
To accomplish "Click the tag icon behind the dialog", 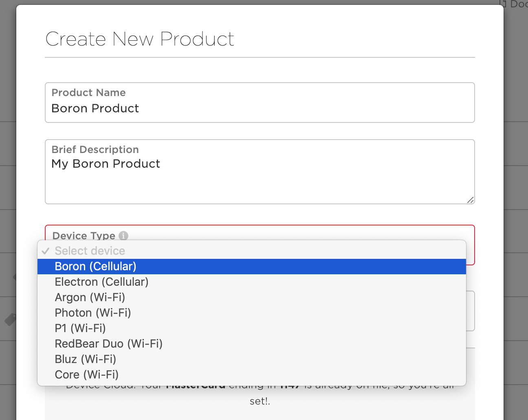I will pos(11,319).
